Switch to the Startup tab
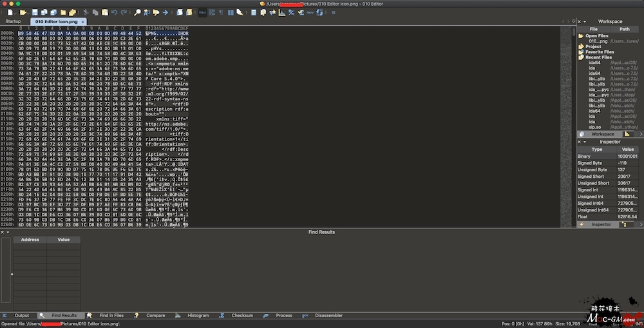 tap(14, 21)
